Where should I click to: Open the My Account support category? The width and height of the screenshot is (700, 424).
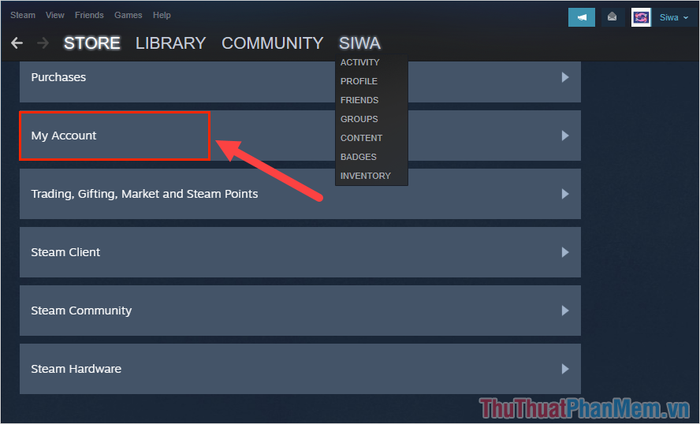click(300, 136)
